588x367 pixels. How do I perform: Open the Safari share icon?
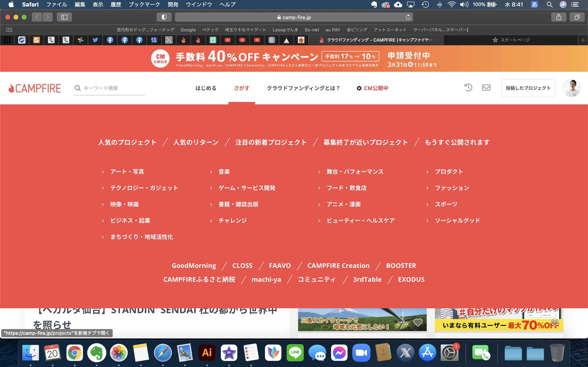coord(559,17)
